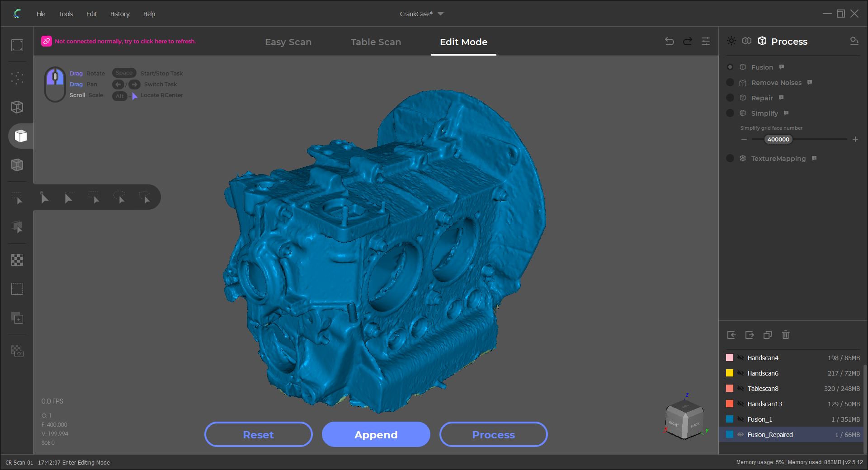Select the shaded wireframe cube display icon
Image resolution: width=868 pixels, height=470 pixels.
coord(17,165)
